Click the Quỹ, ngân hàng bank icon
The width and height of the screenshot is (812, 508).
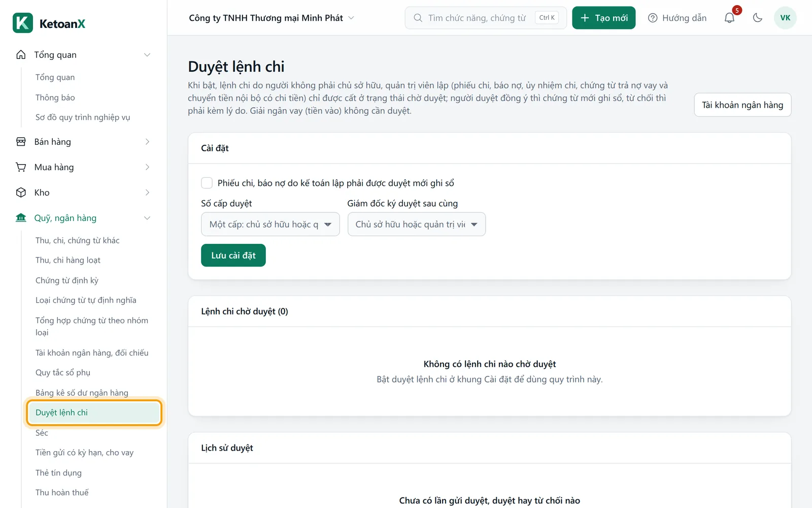point(21,218)
